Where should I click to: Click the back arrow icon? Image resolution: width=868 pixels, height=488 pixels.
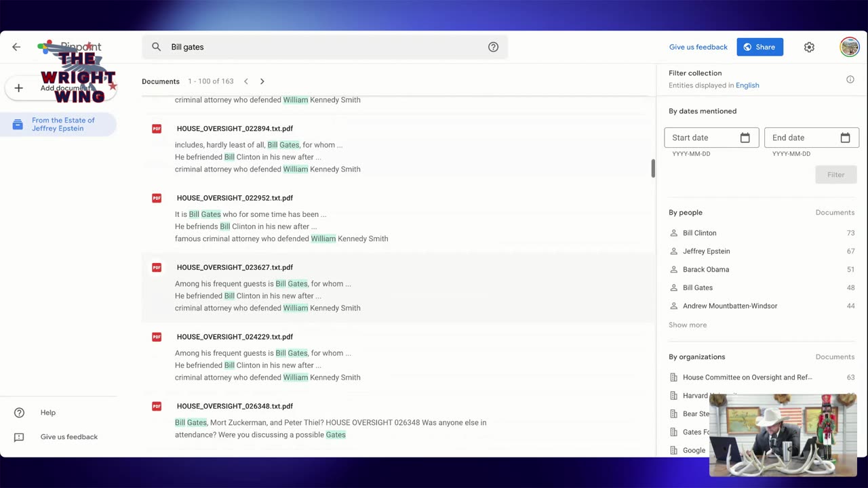pos(16,47)
